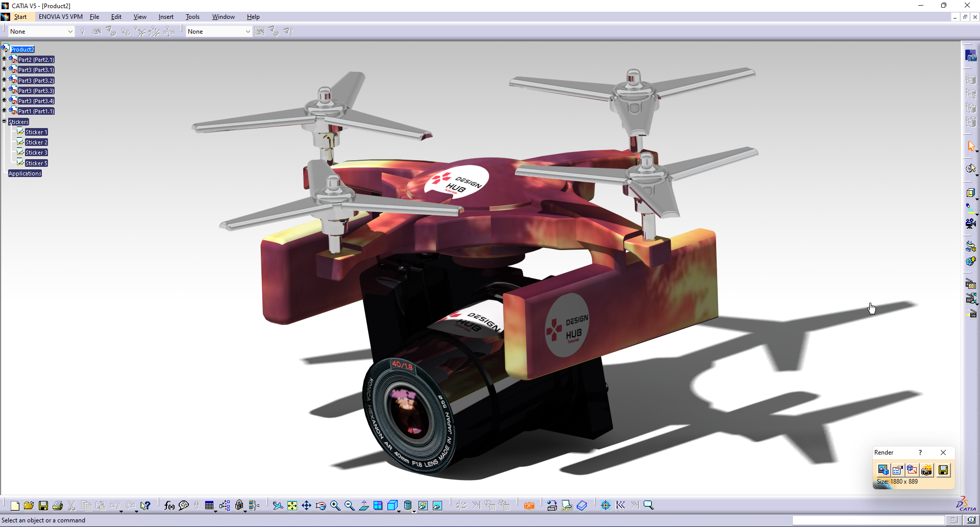The height and width of the screenshot is (527, 980).
Task: Open the Formula f(x) tool
Action: click(169, 506)
